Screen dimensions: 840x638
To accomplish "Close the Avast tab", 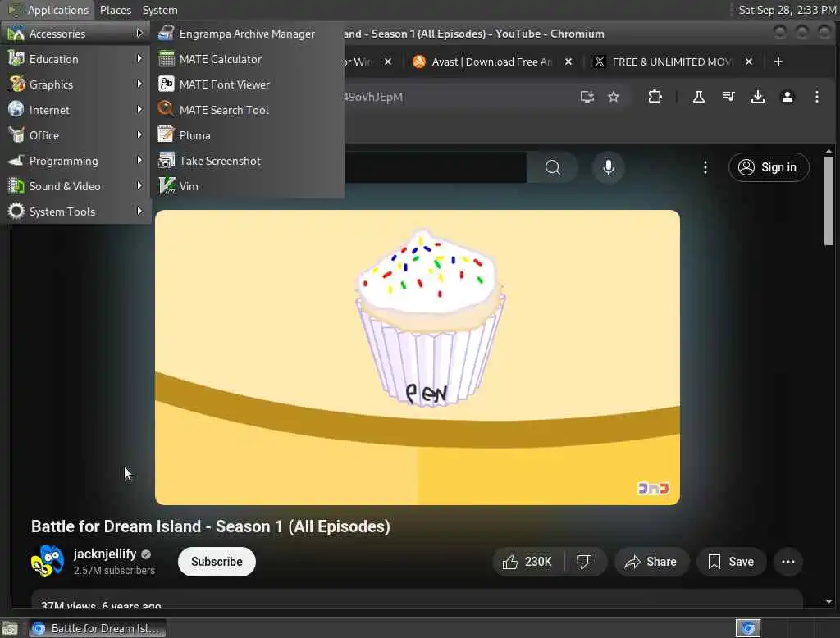I will [568, 62].
